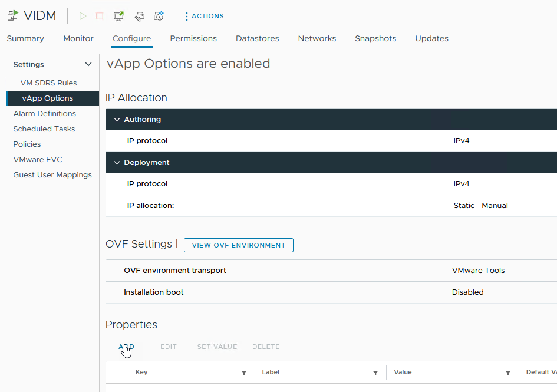Viewport: 557px width, 392px height.
Task: Click the migrate VM icon in toolbar
Action: [x=140, y=16]
